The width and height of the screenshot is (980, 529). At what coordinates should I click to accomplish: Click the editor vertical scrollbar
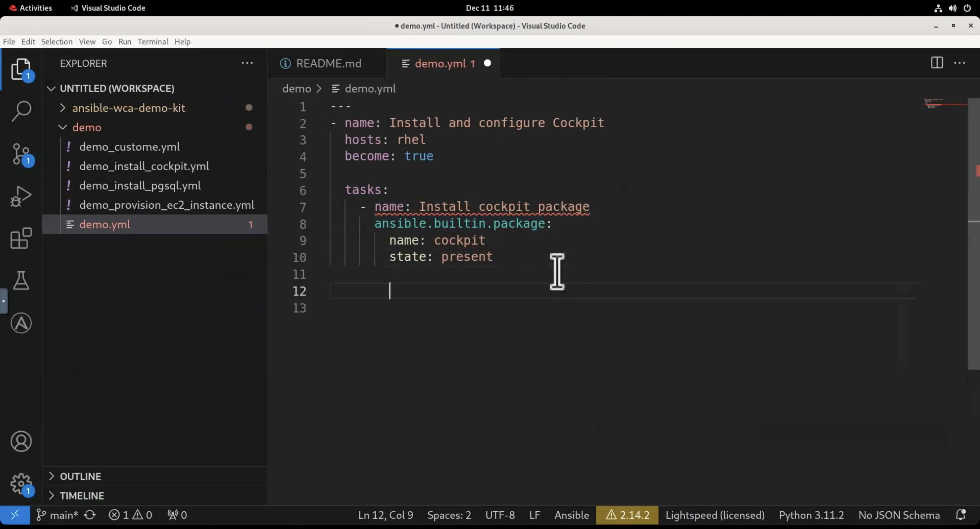point(974,234)
